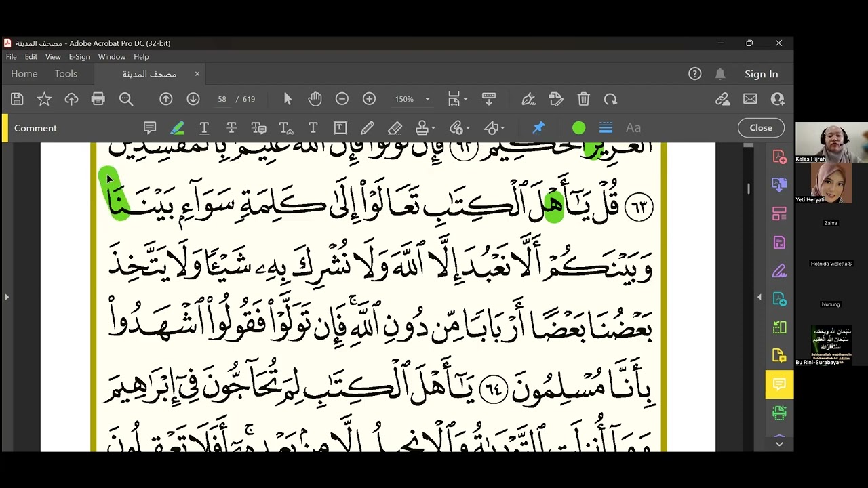This screenshot has height=488, width=868.
Task: Expand the left navigation pane arrow
Action: (x=7, y=297)
